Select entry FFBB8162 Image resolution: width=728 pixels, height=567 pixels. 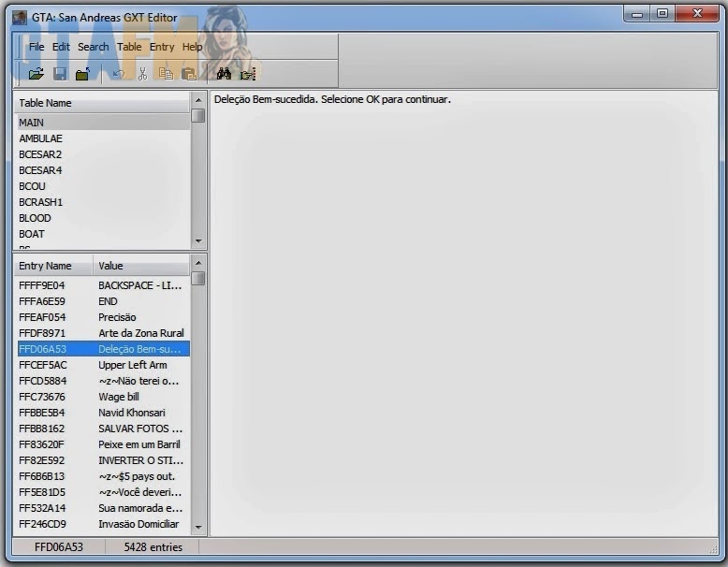tap(103, 429)
